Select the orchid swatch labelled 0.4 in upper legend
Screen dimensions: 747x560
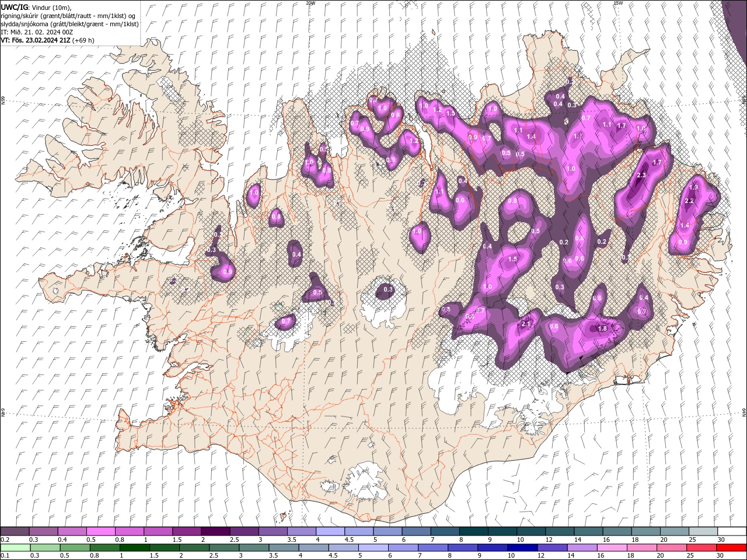(72, 531)
